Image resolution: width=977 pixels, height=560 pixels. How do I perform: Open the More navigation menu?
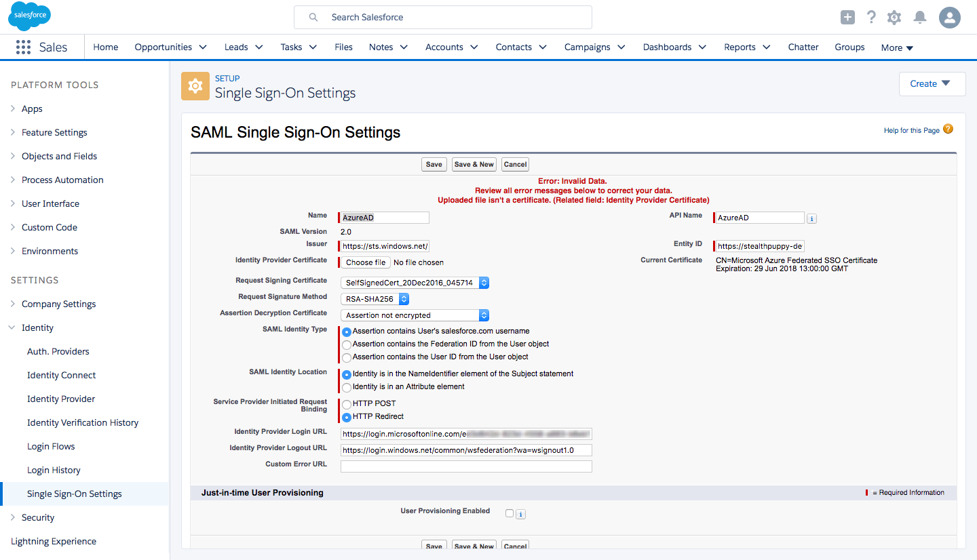coord(897,47)
